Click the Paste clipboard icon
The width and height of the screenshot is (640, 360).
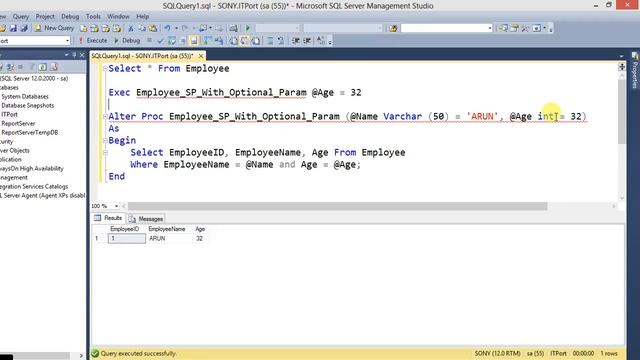153,28
